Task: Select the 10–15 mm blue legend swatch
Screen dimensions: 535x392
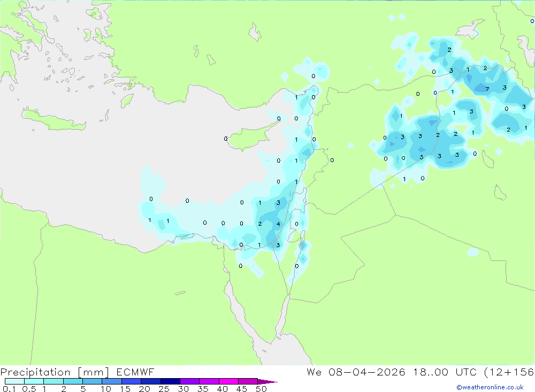Action: point(112,381)
